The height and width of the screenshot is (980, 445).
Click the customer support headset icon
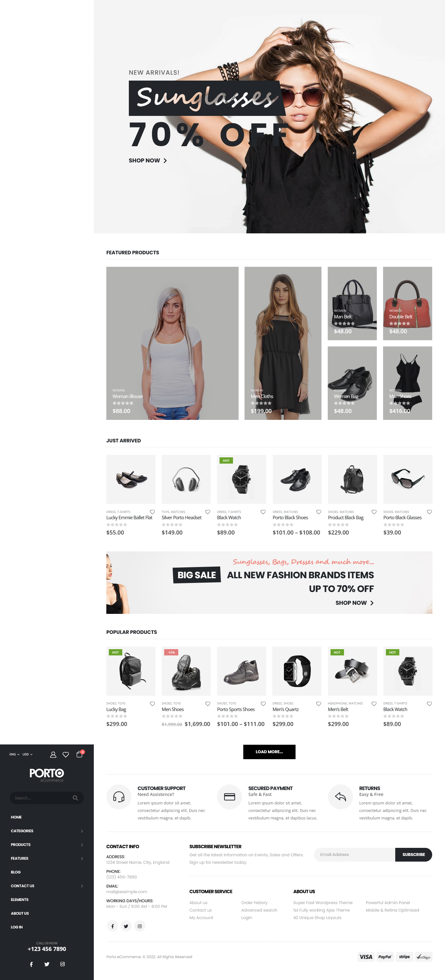coord(119,797)
